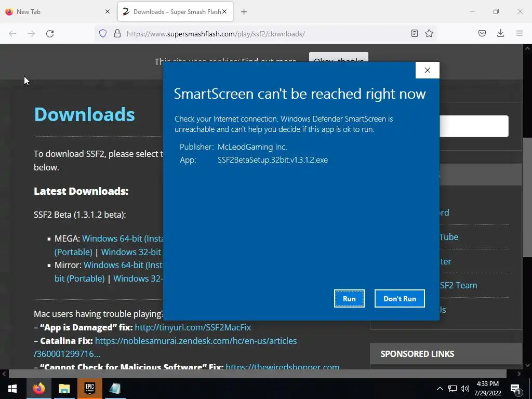
Task: Click MEGA Windows 32-bit link
Action: pos(131,252)
